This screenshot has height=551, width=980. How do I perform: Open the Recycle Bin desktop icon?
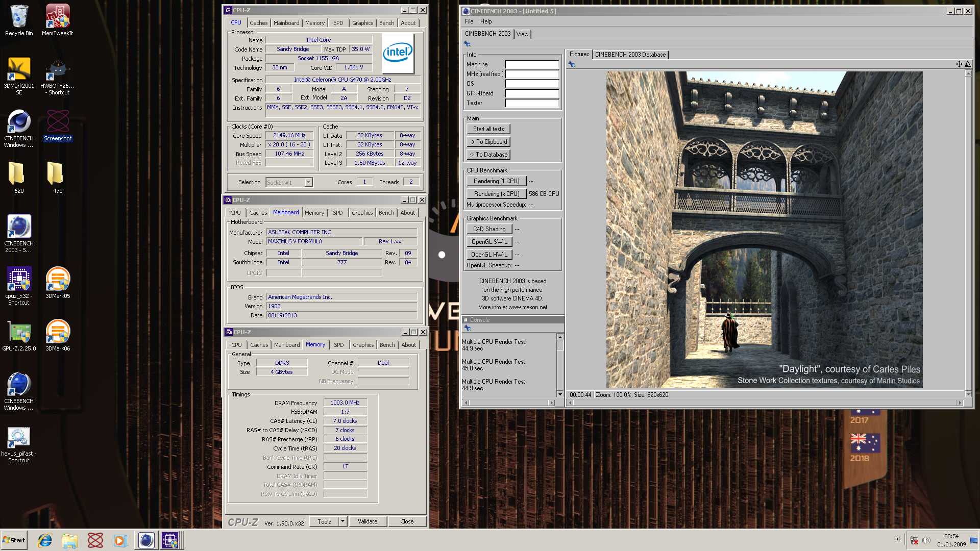[x=19, y=20]
